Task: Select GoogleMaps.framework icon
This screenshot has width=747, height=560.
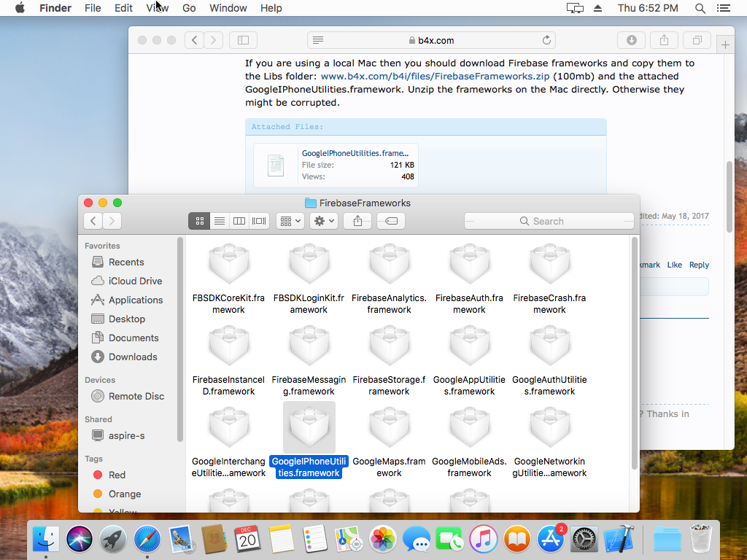Action: tap(390, 427)
